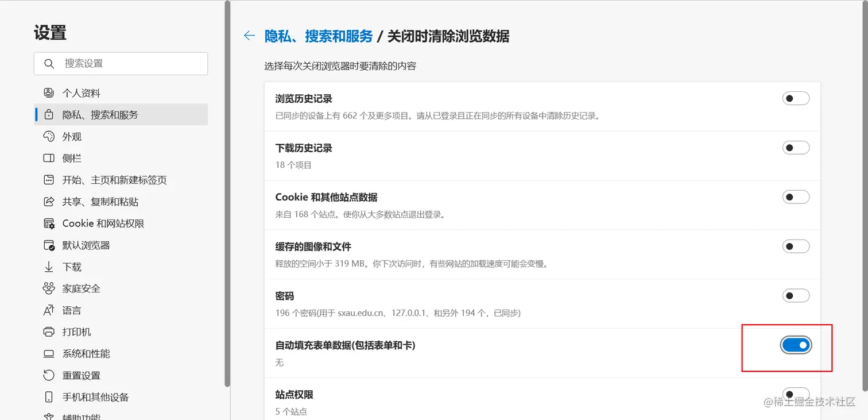
Task: Click the Cookie 和网站权限 icon
Action: point(49,224)
